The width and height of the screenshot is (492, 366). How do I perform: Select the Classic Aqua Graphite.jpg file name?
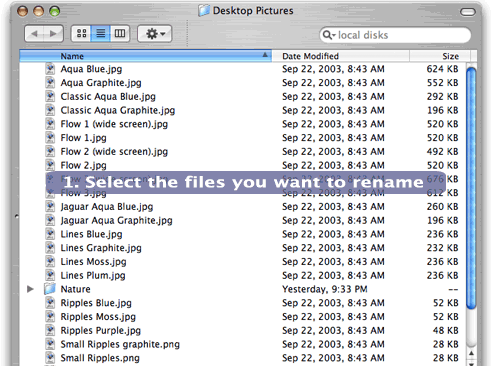pyautogui.click(x=118, y=110)
